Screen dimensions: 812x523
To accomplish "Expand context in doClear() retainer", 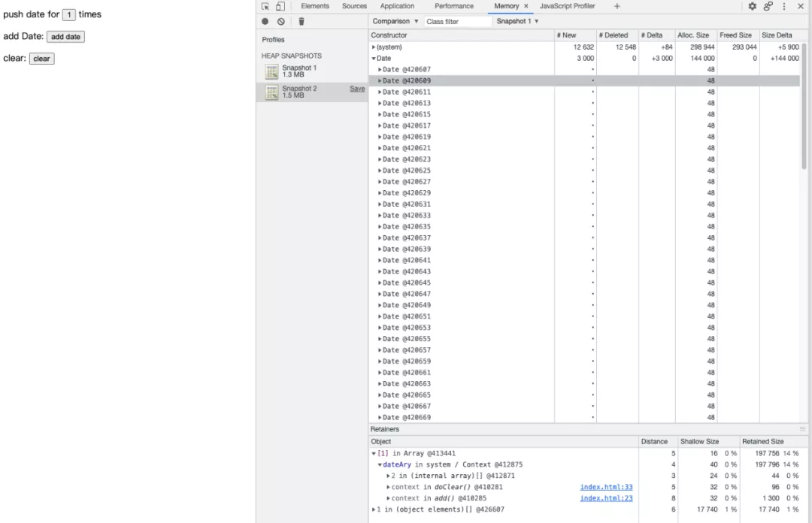I will coord(389,487).
